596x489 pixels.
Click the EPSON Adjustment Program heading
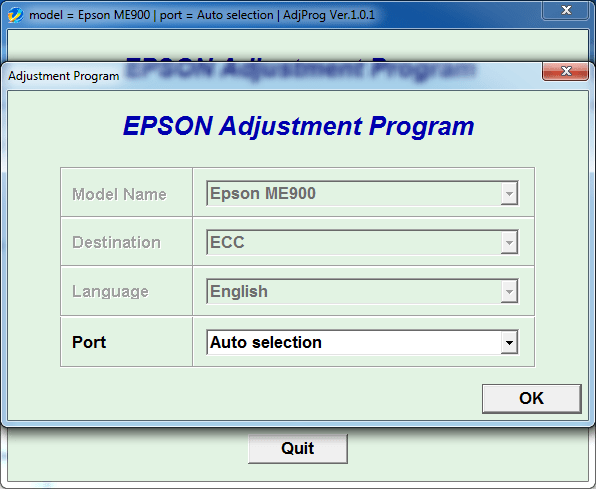coord(298,126)
